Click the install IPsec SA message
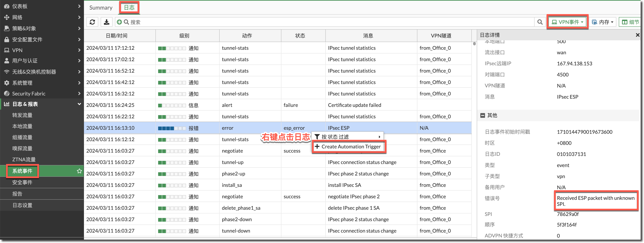The height and width of the screenshot is (243, 644). point(344,185)
